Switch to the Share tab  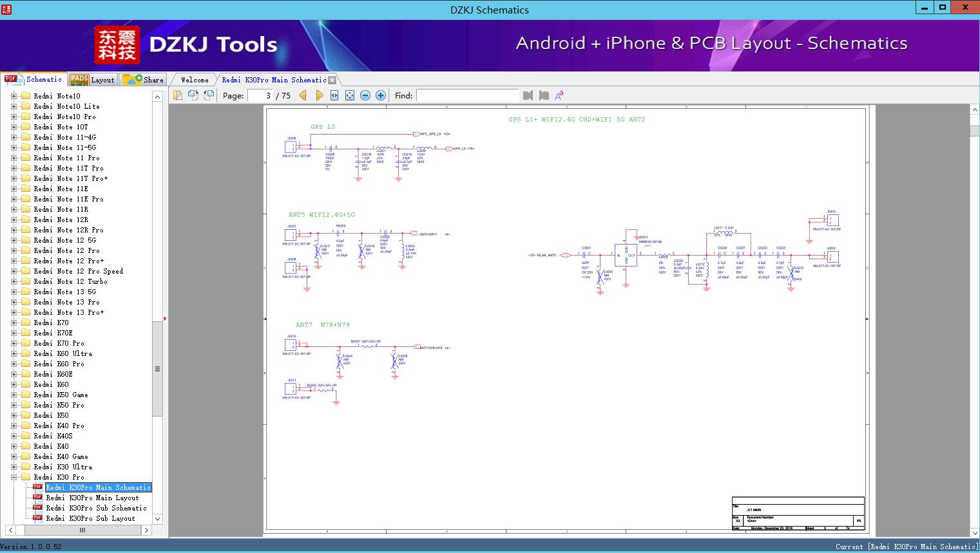tap(143, 79)
